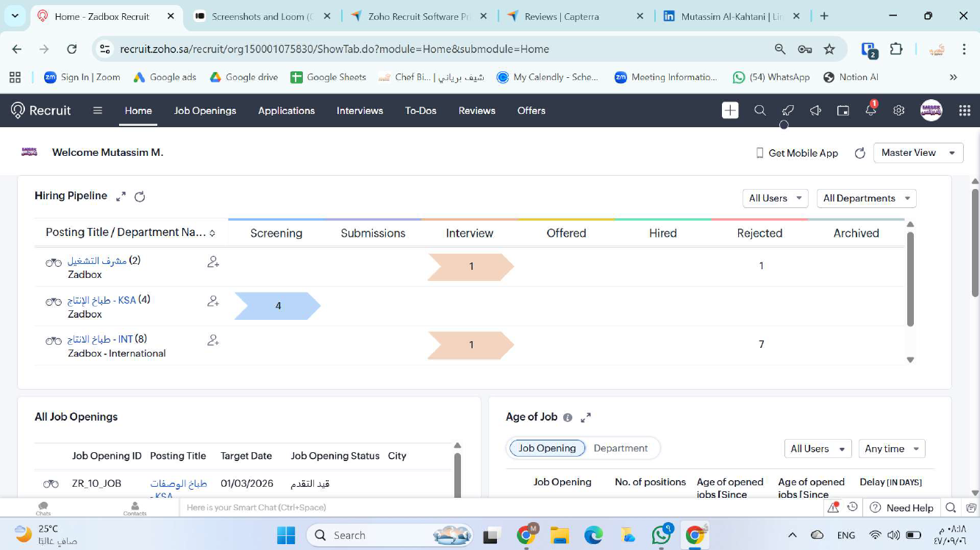Open Need Help
This screenshot has height=550, width=980.
pos(901,508)
